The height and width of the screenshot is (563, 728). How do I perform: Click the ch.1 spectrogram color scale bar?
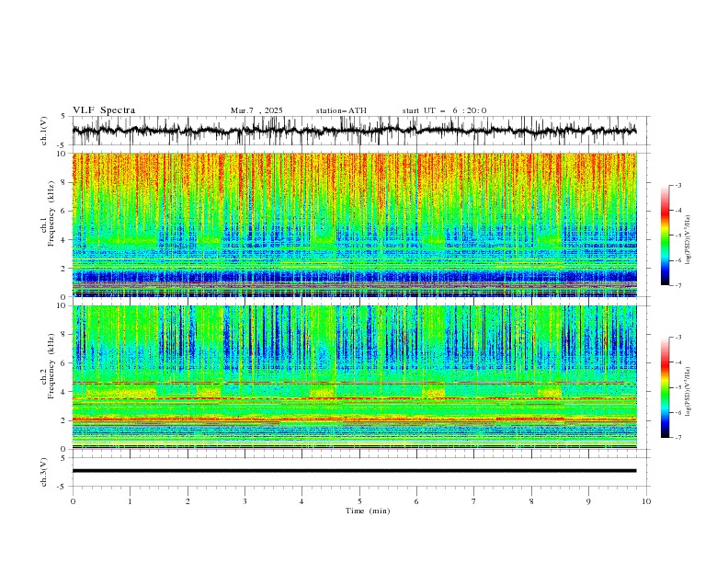665,236
